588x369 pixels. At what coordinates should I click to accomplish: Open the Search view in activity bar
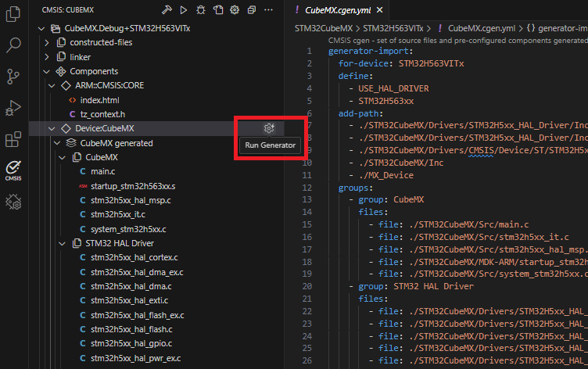click(x=13, y=45)
